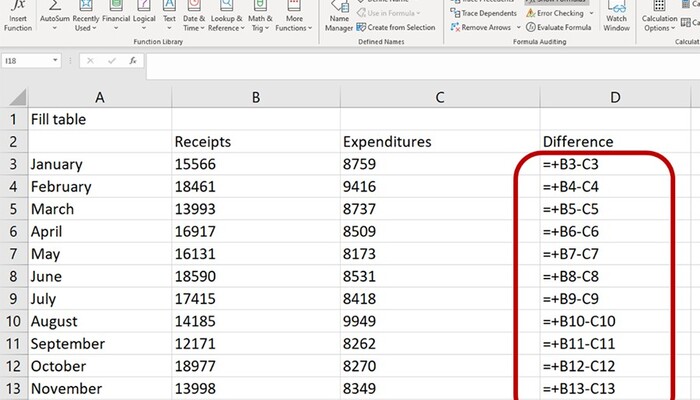Select row 10 header
This screenshot has height=400, width=700.
14,321
